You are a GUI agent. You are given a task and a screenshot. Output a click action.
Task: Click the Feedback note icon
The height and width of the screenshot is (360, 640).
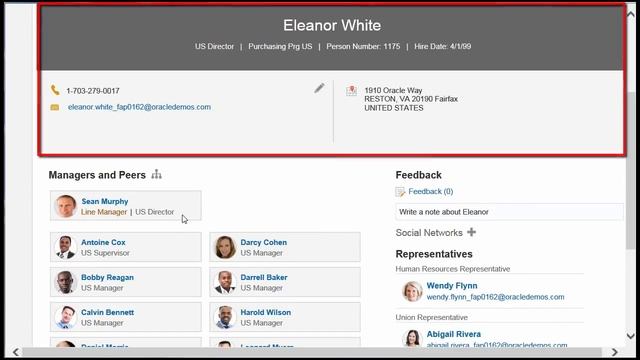click(x=400, y=191)
